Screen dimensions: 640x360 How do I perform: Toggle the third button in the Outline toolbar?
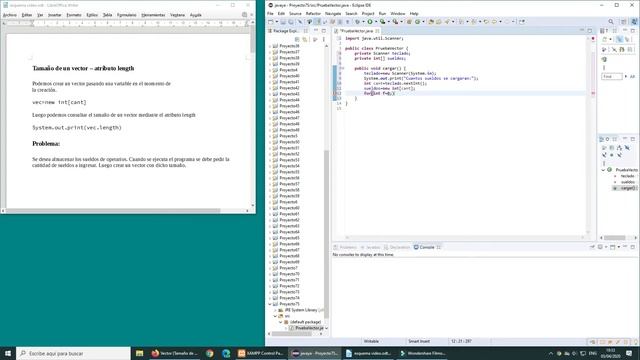619,148
